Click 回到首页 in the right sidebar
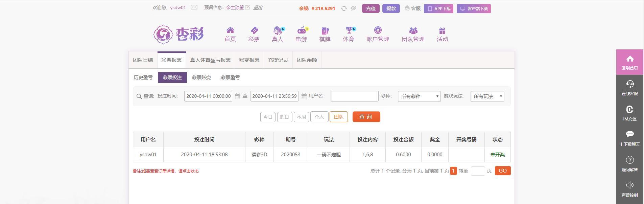This screenshot has height=204, width=644. (x=630, y=62)
